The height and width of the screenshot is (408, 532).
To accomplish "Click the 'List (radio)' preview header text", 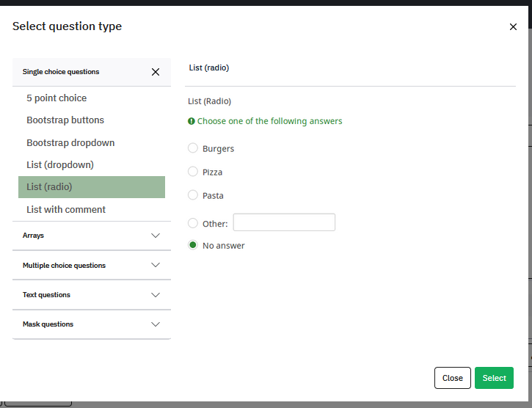I will [209, 68].
